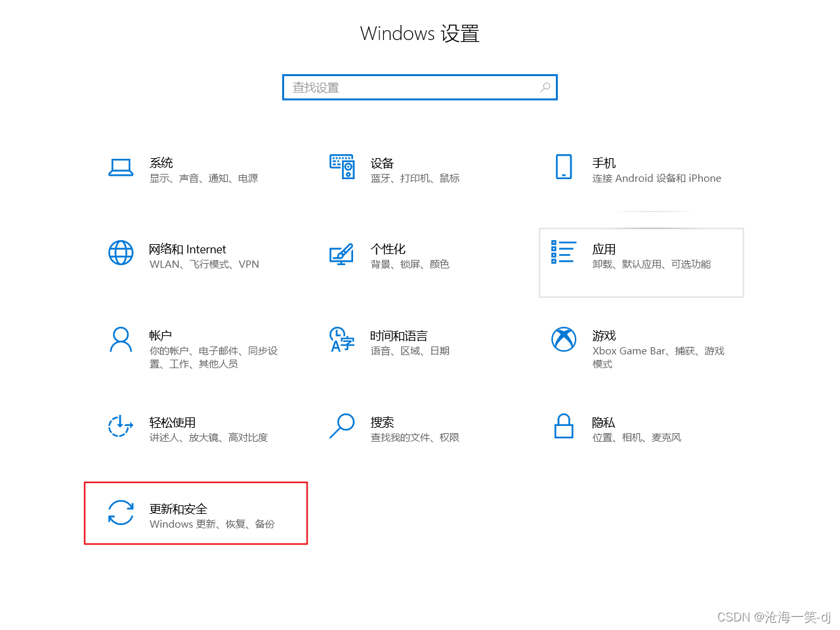Open the 游戏 settings title

tap(604, 336)
